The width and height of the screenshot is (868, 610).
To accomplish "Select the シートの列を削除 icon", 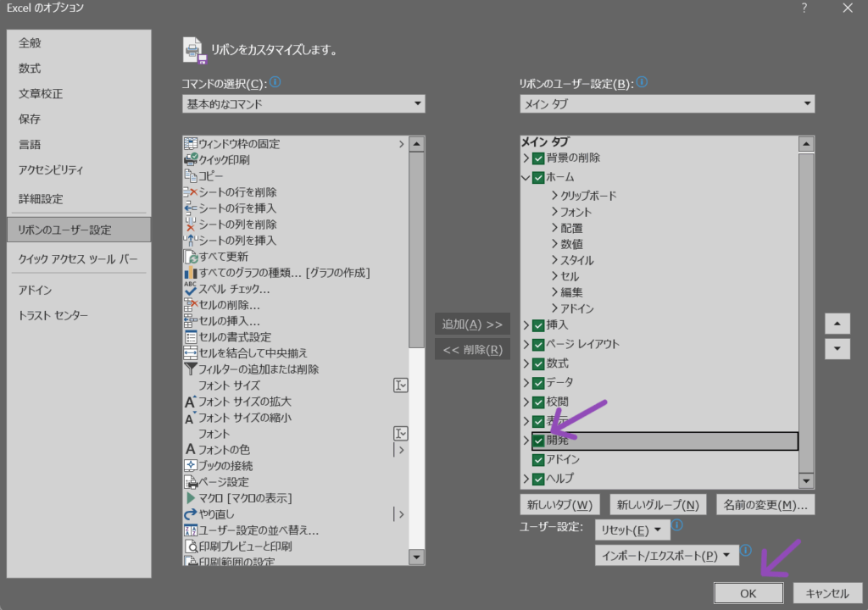I will (190, 225).
